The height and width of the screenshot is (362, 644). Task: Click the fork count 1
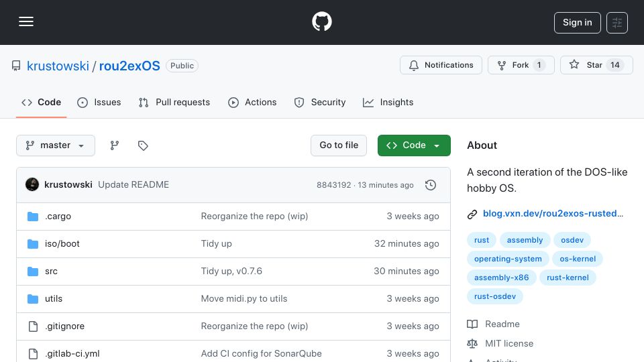(x=539, y=65)
